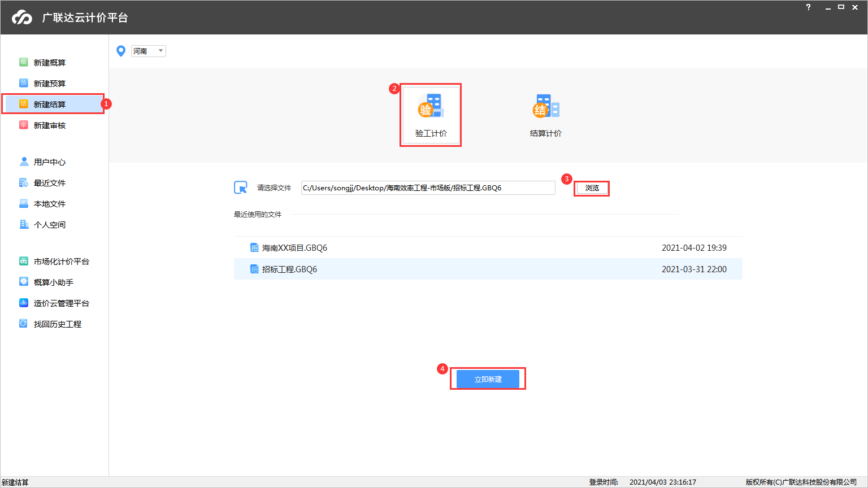Click the 请选择文件 label

274,188
